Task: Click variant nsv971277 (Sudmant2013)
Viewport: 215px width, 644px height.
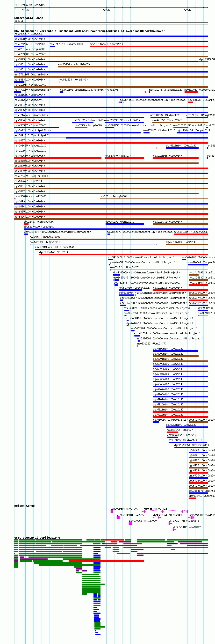Action: 185,440
